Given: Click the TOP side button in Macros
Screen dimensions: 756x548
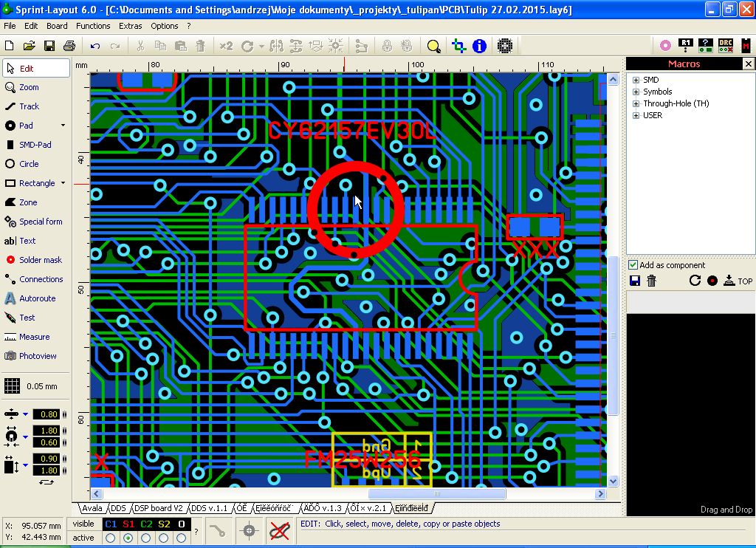Looking at the screenshot, I should (738, 281).
